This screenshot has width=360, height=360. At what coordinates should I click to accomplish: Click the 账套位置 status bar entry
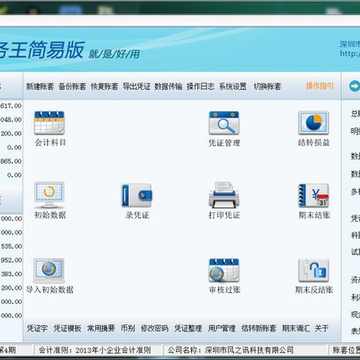click(x=346, y=350)
